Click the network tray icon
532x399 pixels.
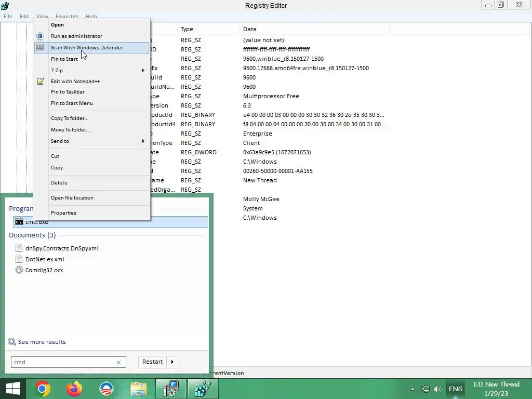tap(425, 389)
